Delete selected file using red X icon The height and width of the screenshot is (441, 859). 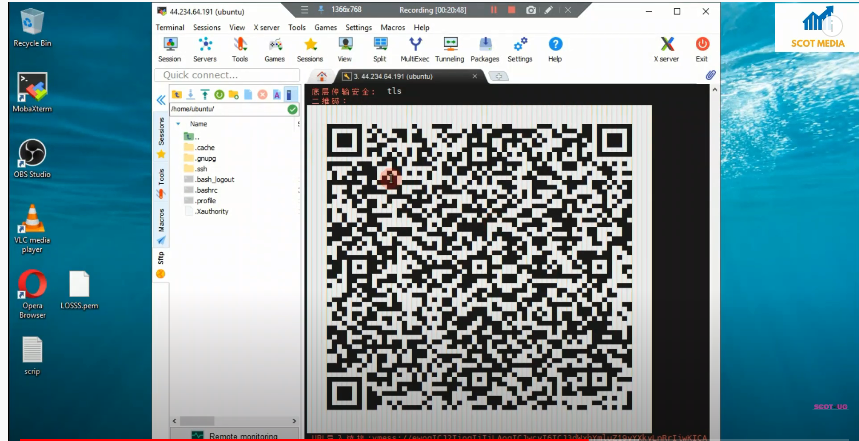click(x=262, y=94)
